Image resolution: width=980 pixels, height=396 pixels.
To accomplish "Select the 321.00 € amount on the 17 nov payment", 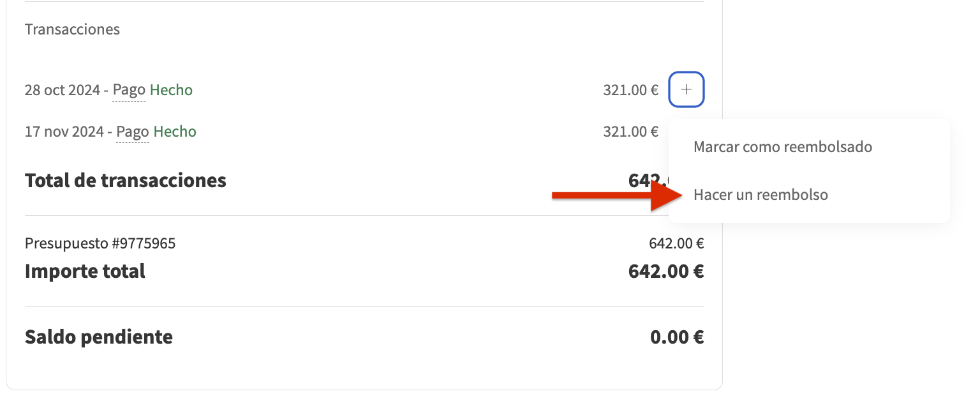I will tap(630, 131).
